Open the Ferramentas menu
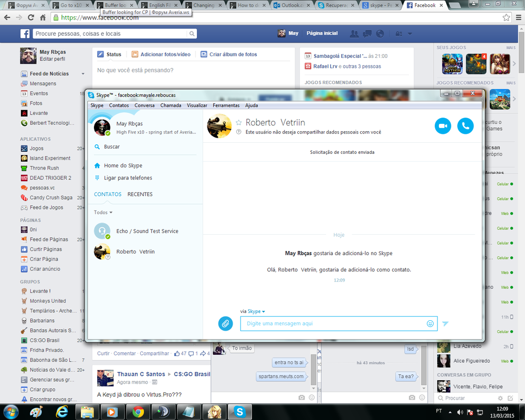Image resolution: width=525 pixels, height=420 pixels. [226, 106]
